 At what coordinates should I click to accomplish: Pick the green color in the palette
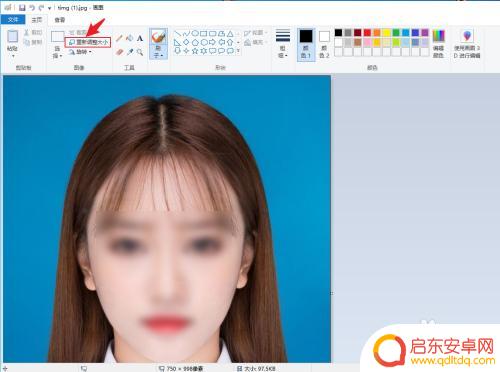[x=396, y=32]
